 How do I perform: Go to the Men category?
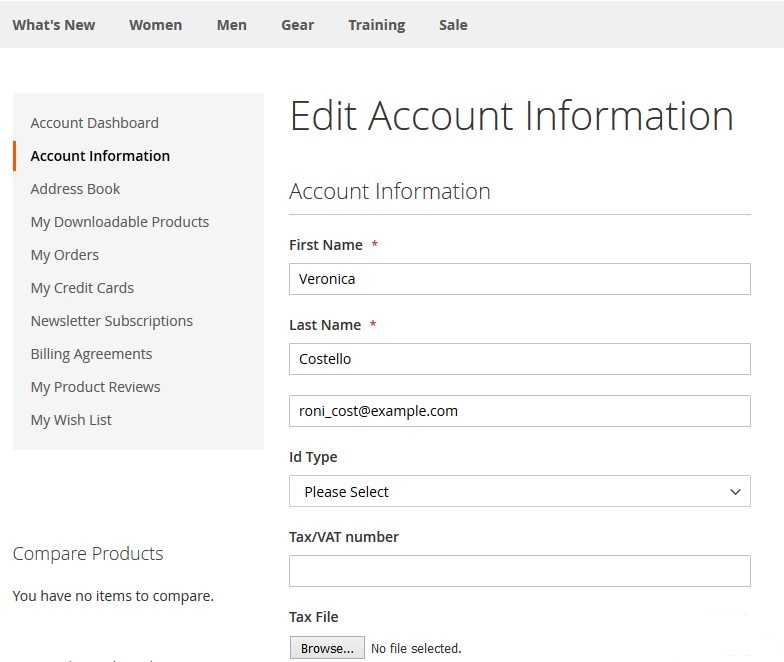pyautogui.click(x=231, y=25)
